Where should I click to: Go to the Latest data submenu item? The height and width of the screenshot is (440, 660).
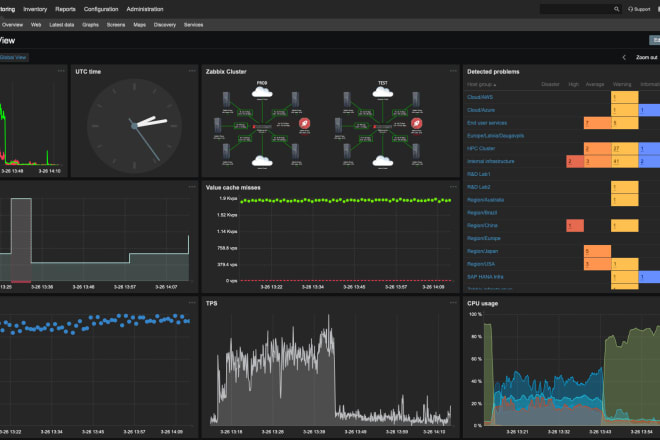pyautogui.click(x=61, y=25)
